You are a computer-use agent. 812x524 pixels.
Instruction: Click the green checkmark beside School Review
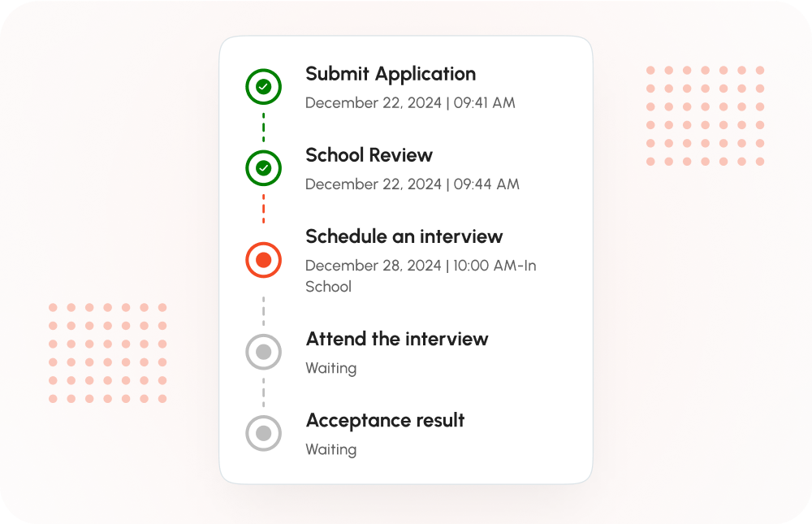(263, 168)
